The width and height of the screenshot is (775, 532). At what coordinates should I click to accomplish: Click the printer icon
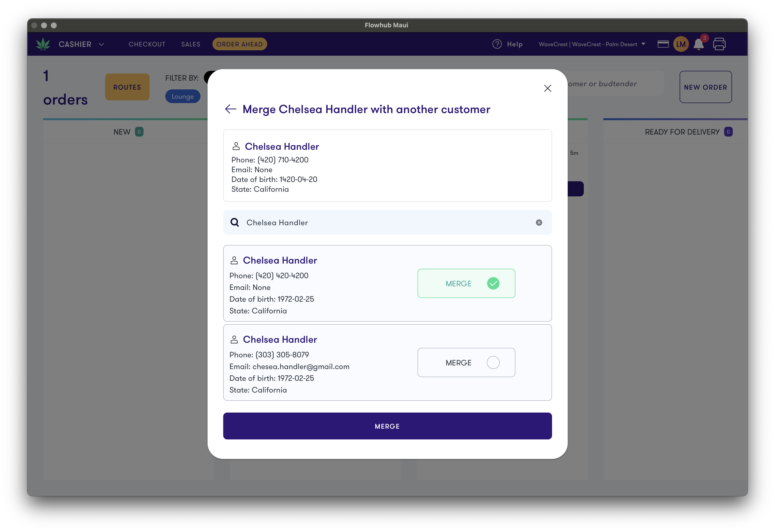point(719,44)
